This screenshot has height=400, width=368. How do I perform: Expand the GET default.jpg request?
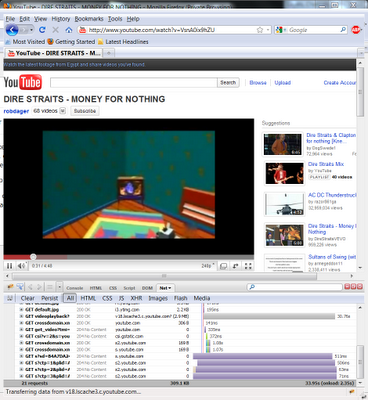21,310
